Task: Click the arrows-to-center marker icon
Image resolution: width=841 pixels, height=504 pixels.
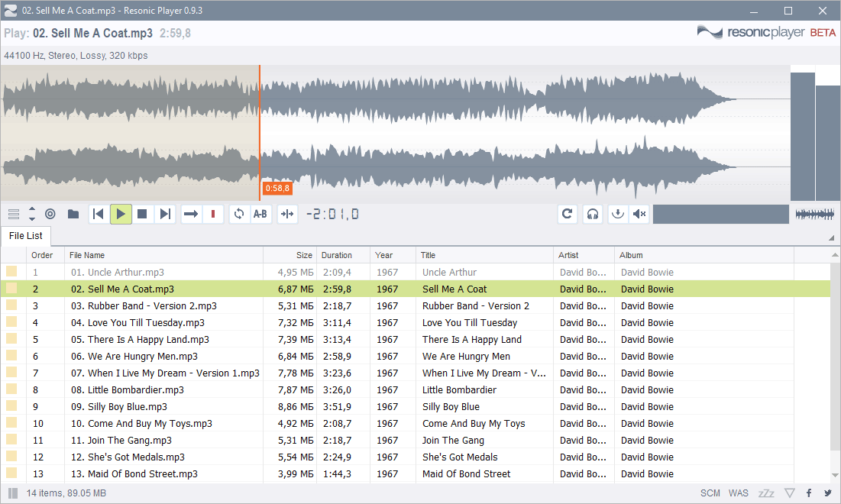Action: click(x=287, y=214)
